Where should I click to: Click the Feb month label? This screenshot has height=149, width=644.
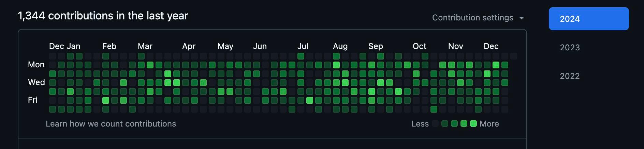[109, 46]
